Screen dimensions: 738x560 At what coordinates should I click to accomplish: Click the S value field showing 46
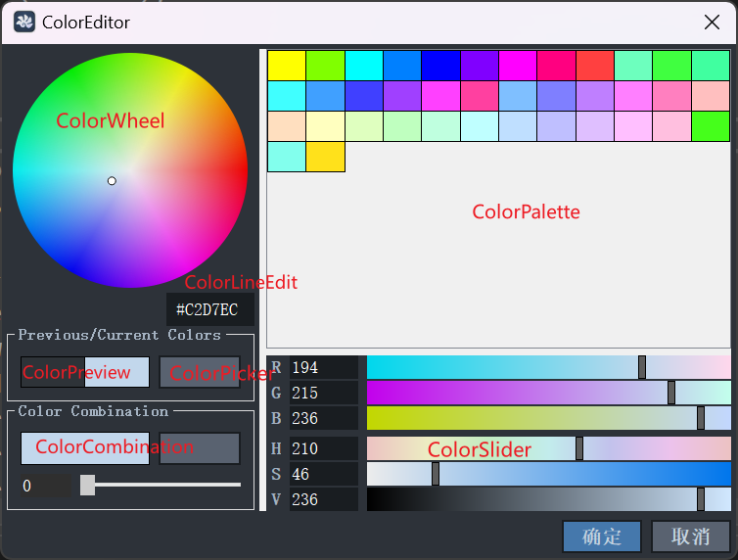[324, 474]
